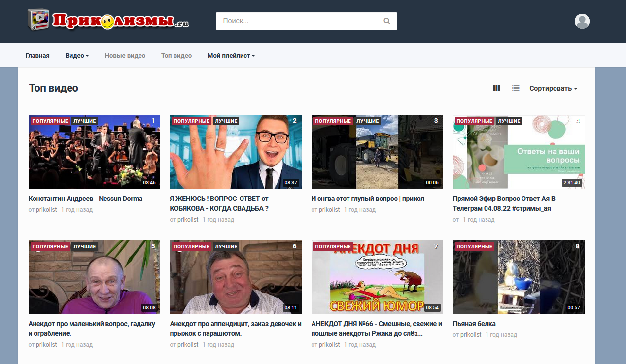The width and height of the screenshot is (626, 364).
Task: Switch to grid view layout
Action: (496, 88)
